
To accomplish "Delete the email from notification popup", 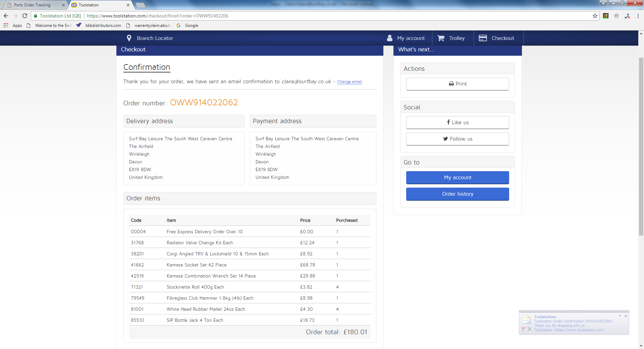I will pyautogui.click(x=529, y=329).
